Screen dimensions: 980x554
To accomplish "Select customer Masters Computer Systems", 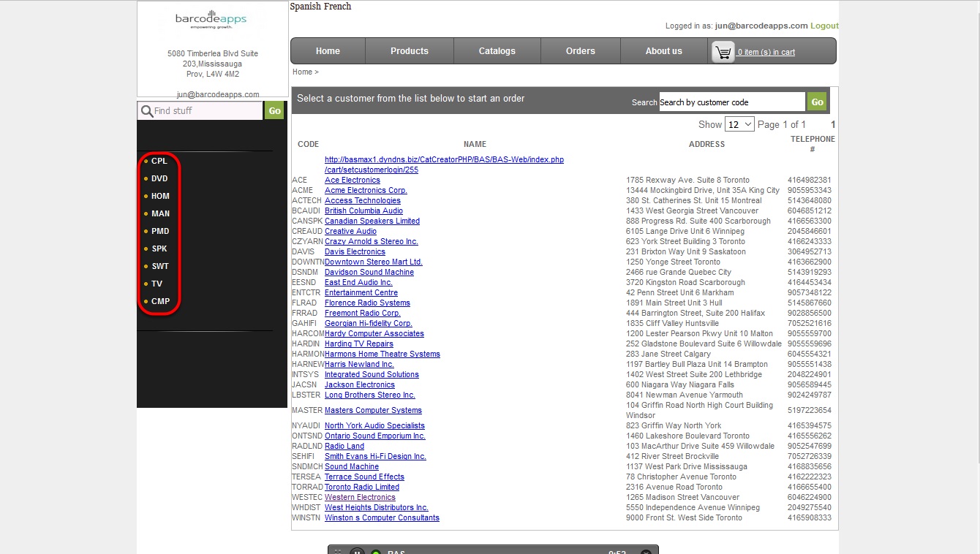I will 373,410.
